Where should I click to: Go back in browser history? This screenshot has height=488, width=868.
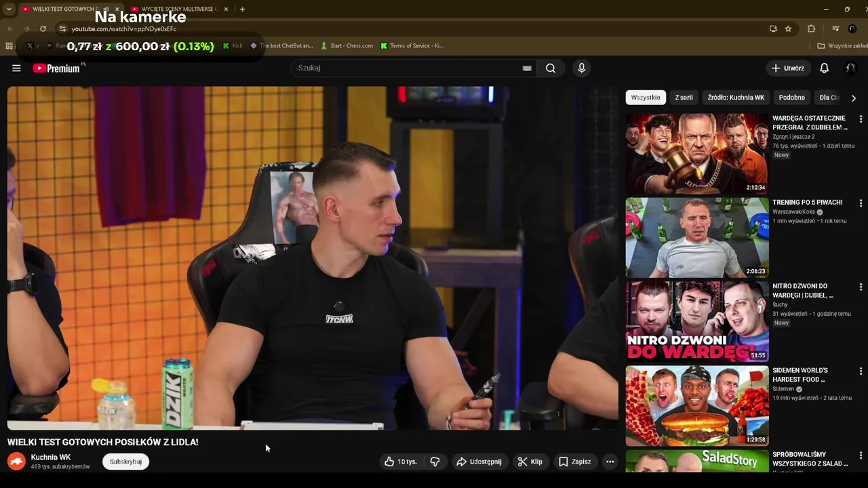(9, 28)
